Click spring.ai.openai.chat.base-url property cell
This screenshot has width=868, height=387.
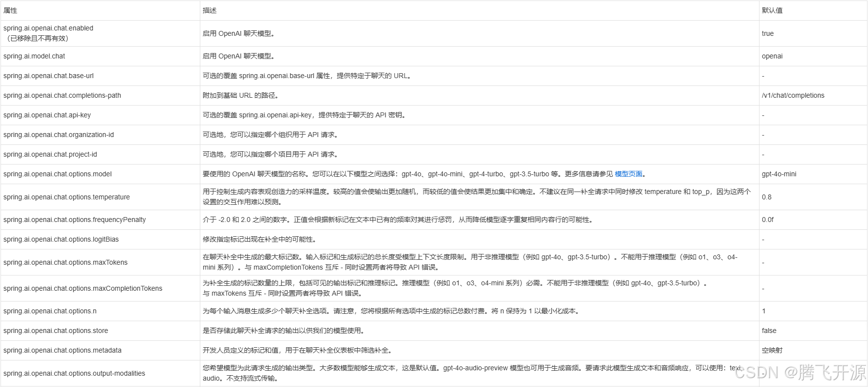click(100, 76)
